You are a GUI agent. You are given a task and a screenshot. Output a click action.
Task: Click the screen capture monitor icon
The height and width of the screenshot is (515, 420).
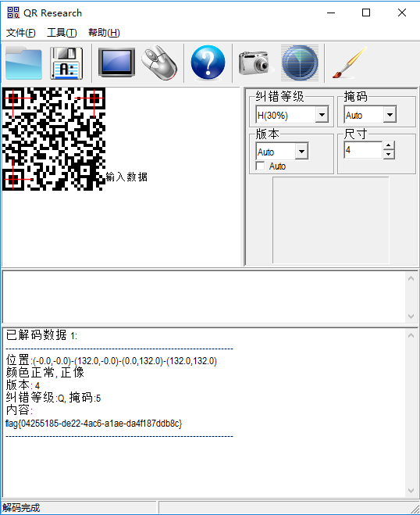tap(116, 63)
